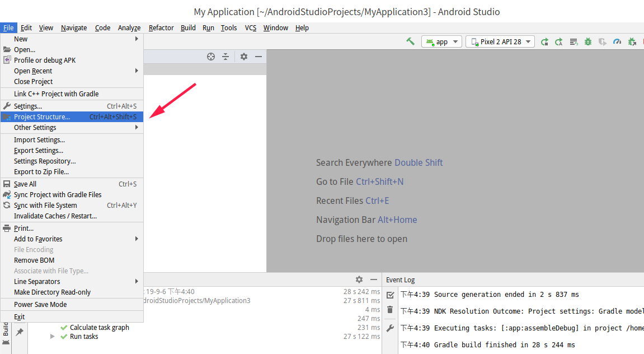Open the VCS menu
This screenshot has width=644, height=354.
(x=251, y=28)
